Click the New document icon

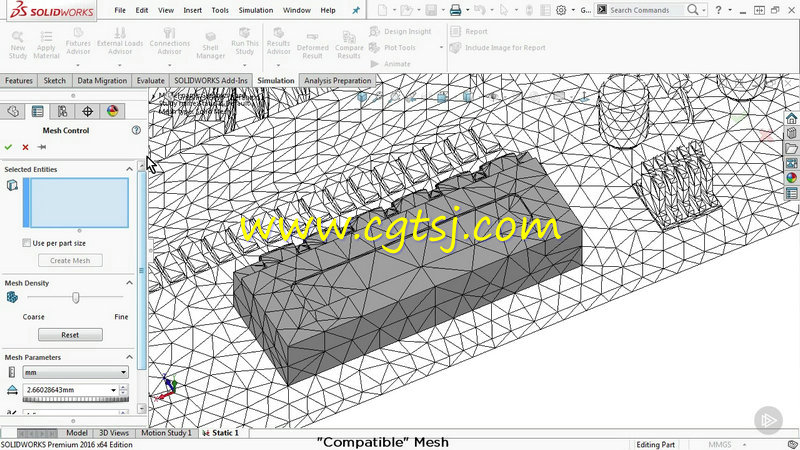click(382, 10)
